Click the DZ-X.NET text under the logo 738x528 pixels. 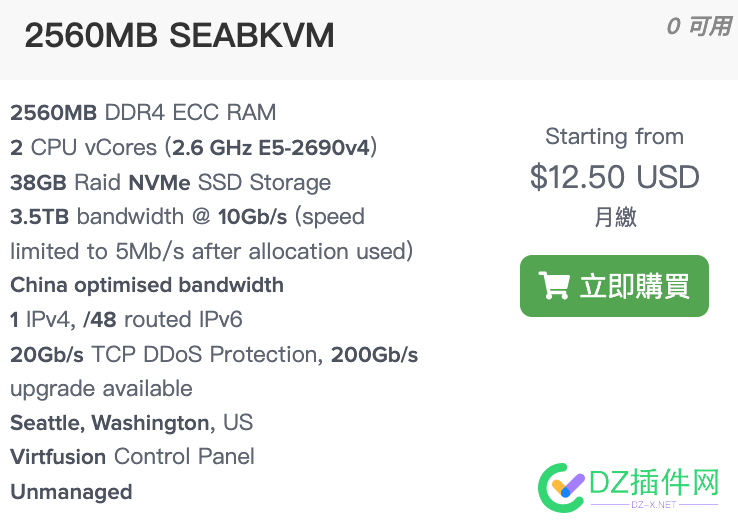654,504
